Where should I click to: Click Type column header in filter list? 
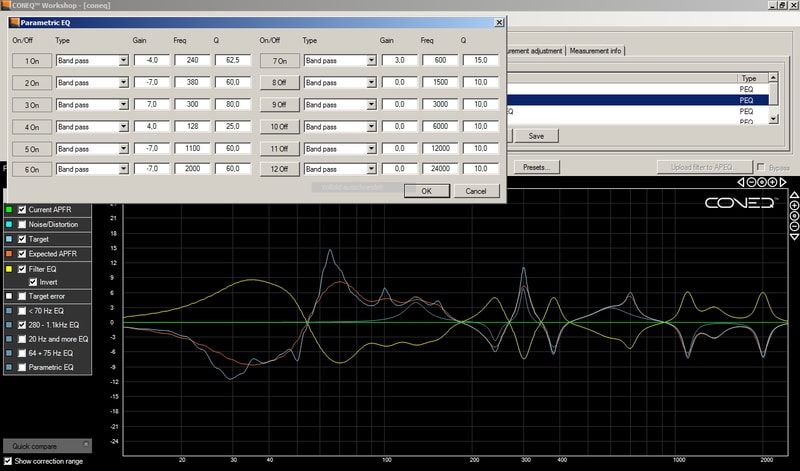tap(752, 78)
